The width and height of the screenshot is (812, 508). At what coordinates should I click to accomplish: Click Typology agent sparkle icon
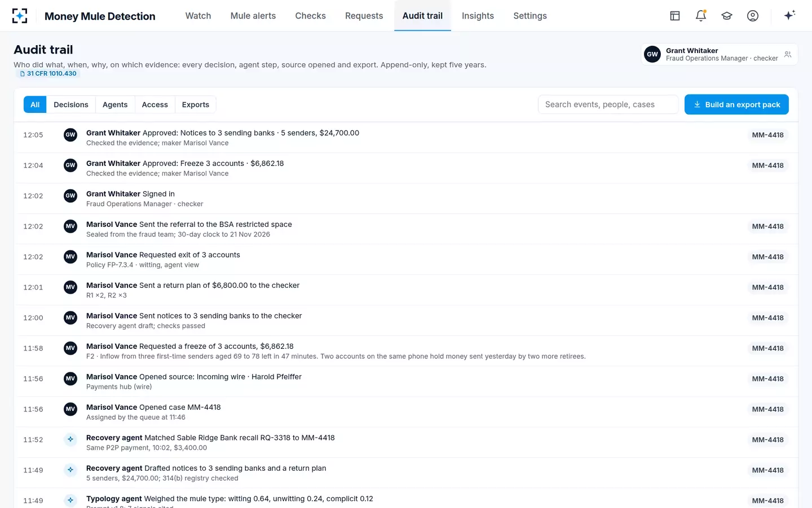(70, 501)
